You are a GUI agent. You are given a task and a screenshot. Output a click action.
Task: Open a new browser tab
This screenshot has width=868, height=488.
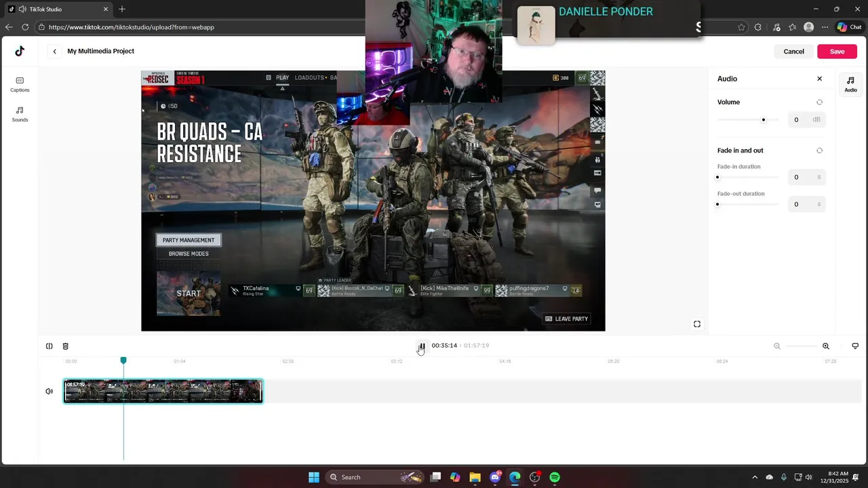click(x=122, y=9)
